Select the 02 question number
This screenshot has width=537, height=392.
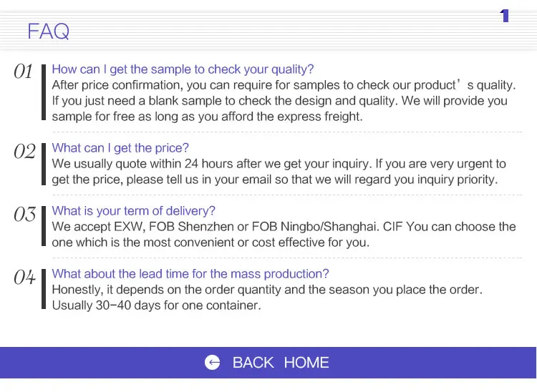click(x=24, y=152)
